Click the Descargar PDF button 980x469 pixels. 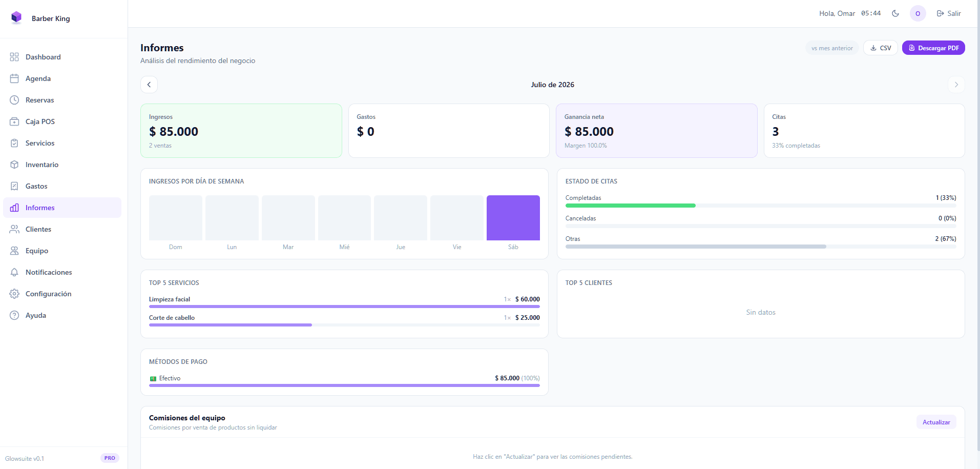(933, 48)
